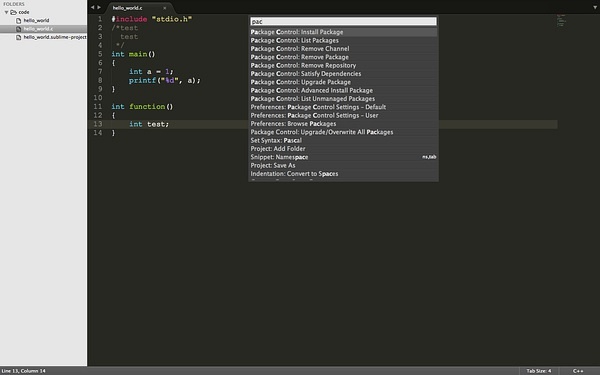The height and width of the screenshot is (375, 600).
Task: Open Package Control Settings – Default
Action: [343, 107]
